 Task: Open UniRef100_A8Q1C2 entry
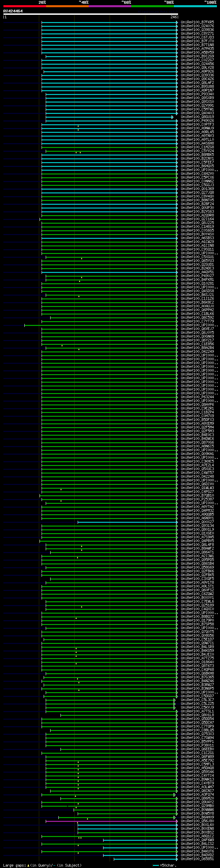pyautogui.click(x=197, y=836)
